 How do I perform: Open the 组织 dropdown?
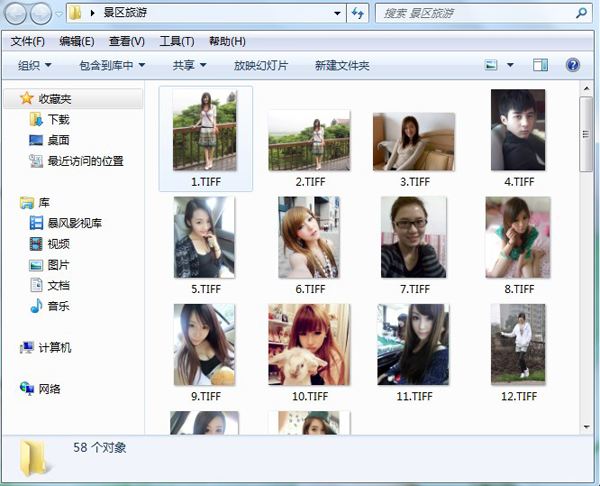(34, 65)
